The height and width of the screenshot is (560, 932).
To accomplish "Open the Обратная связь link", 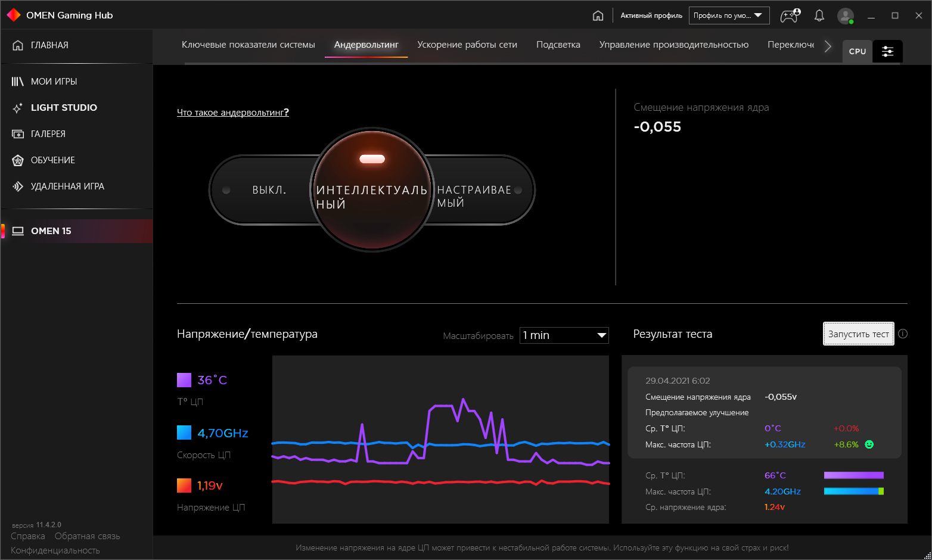I will 88,536.
